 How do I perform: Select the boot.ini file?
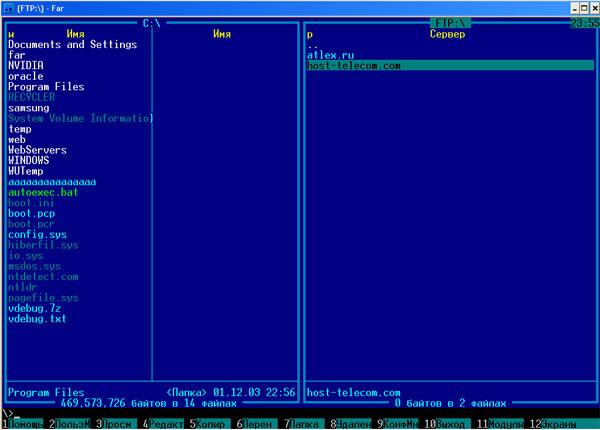[x=31, y=203]
